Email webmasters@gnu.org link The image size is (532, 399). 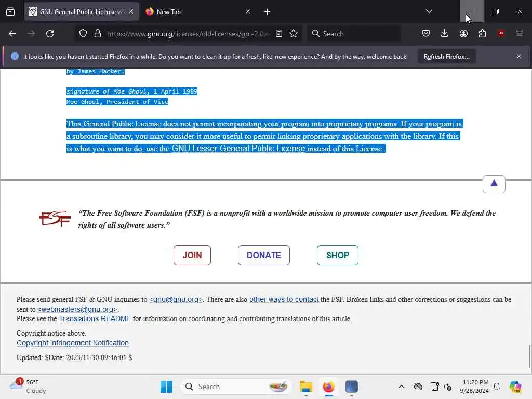click(77, 310)
